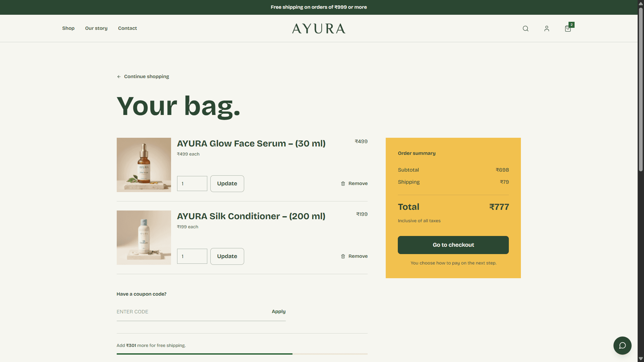Image resolution: width=644 pixels, height=362 pixels.
Task: Click the page vertical scrollbar
Action: click(641, 89)
